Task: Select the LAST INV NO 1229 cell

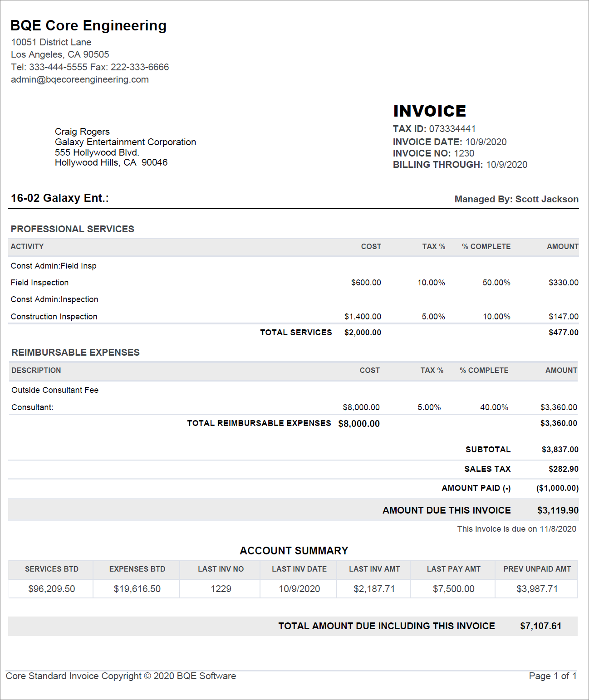Action: 221,588
